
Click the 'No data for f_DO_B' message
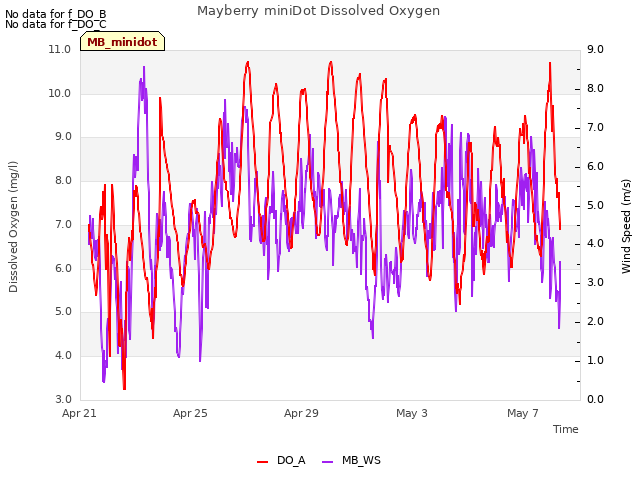pyautogui.click(x=56, y=14)
